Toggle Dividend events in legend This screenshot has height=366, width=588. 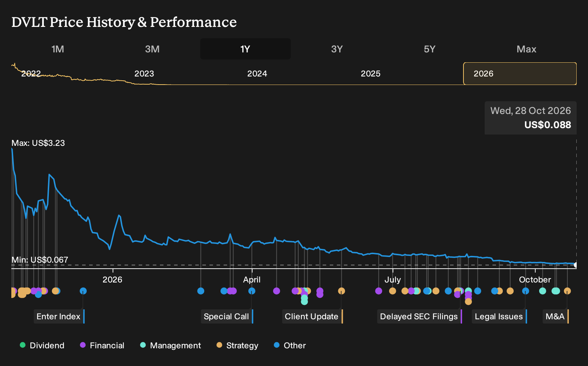tap(42, 345)
